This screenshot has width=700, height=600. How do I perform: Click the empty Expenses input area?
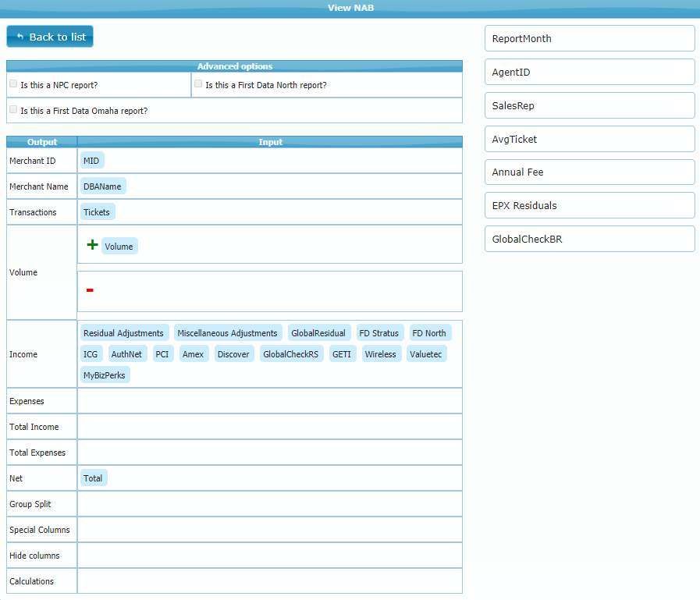[x=269, y=401]
